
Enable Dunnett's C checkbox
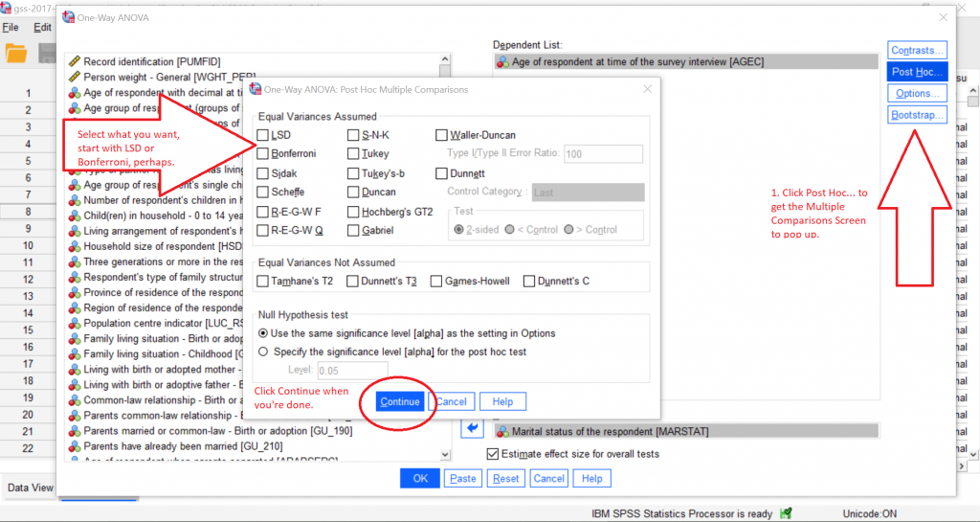pos(528,282)
